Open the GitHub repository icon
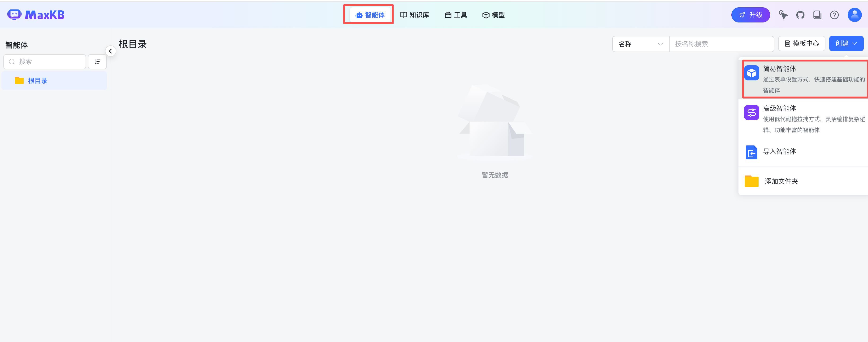This screenshot has width=868, height=342. pos(800,15)
